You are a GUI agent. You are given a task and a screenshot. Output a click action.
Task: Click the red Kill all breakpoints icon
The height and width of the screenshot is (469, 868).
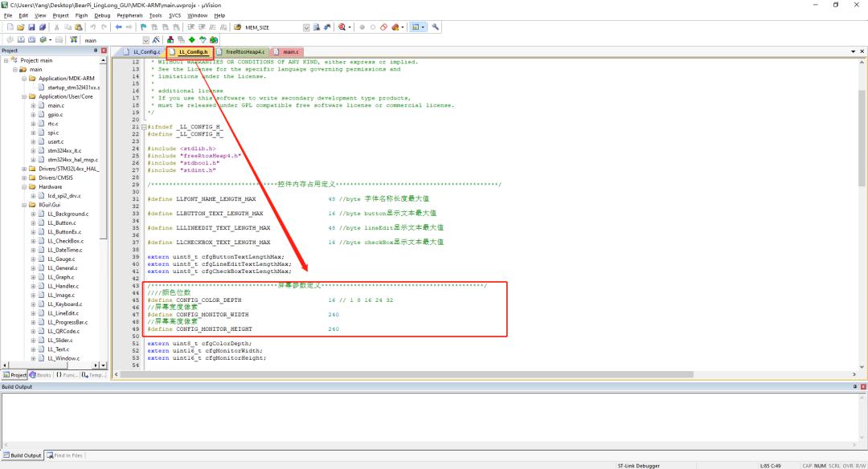(383, 27)
